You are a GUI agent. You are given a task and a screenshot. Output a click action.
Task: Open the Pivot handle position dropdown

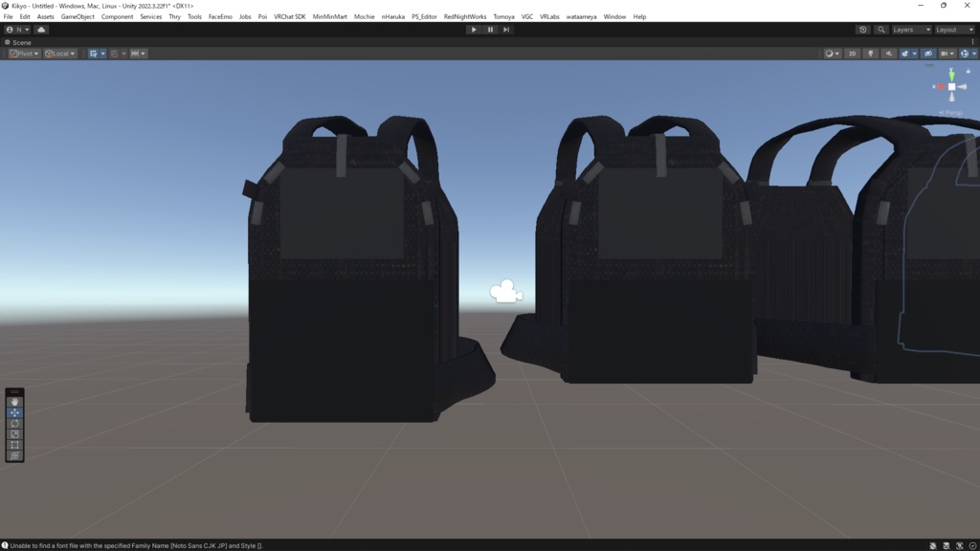point(24,54)
